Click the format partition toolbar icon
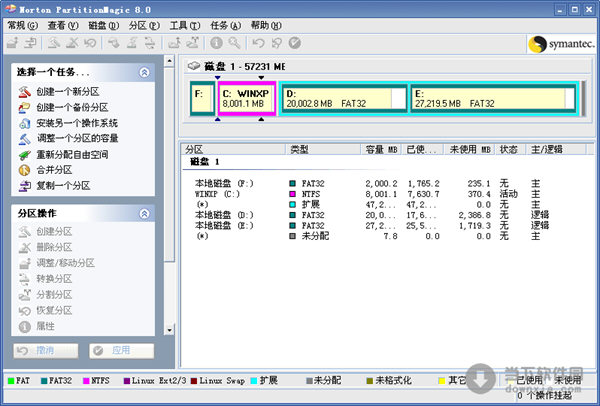 [132, 43]
